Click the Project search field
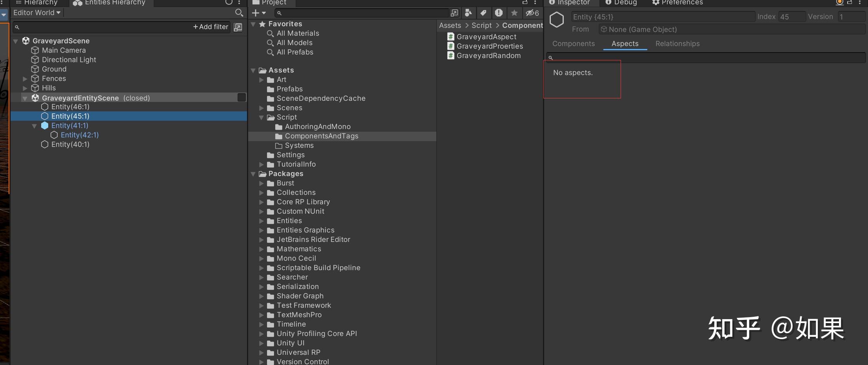This screenshot has width=868, height=365. (361, 13)
